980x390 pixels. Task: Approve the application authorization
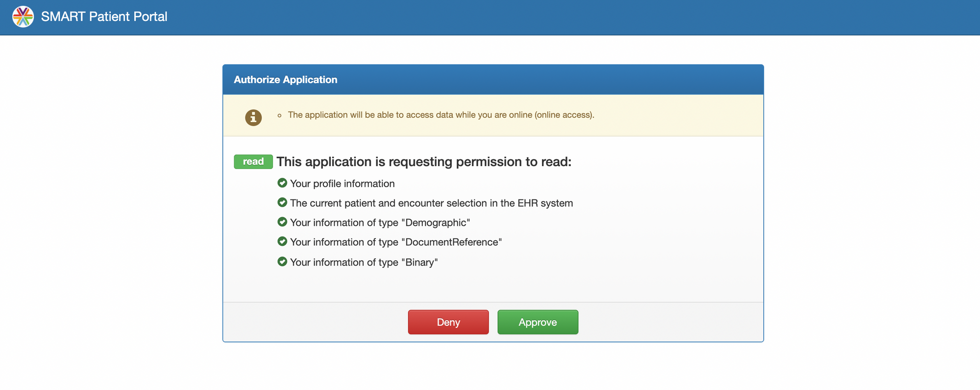(538, 322)
